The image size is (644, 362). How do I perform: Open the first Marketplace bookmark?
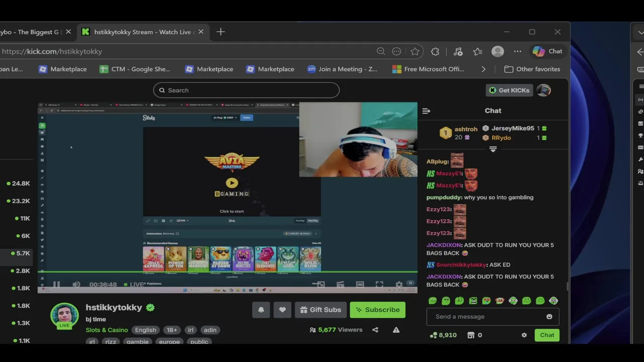pos(62,69)
